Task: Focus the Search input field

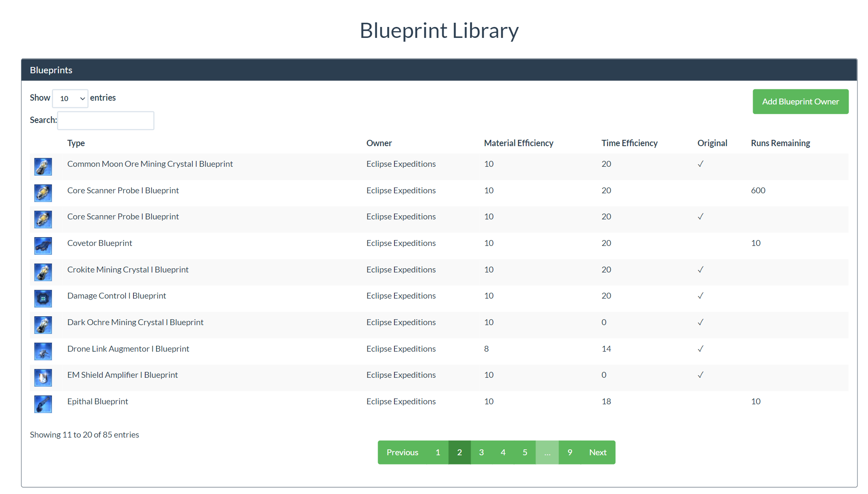Action: [x=106, y=121]
